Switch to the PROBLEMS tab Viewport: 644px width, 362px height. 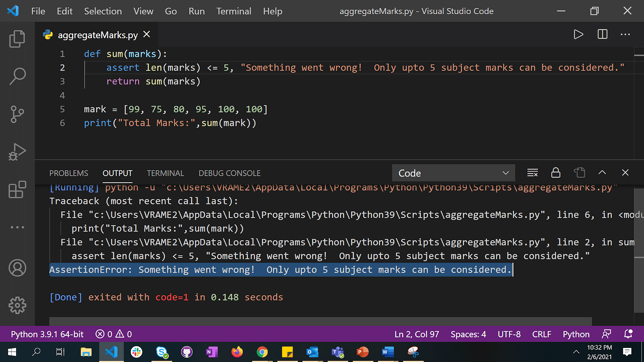pyautogui.click(x=69, y=173)
